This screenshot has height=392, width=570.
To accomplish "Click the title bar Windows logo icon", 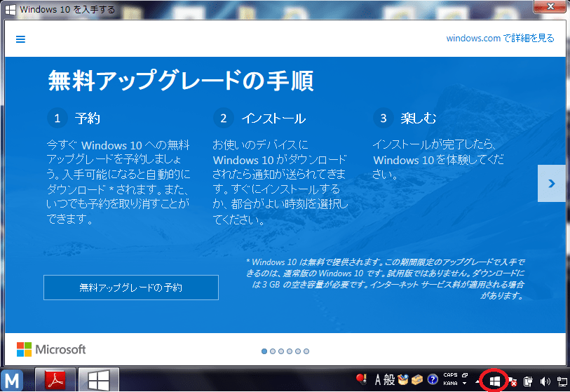I will tap(11, 9).
